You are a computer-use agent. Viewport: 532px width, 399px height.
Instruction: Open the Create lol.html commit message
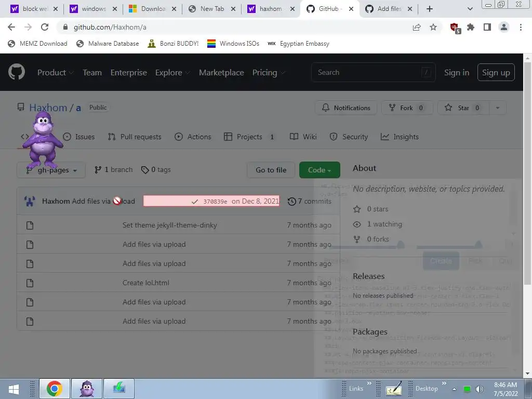(x=145, y=283)
